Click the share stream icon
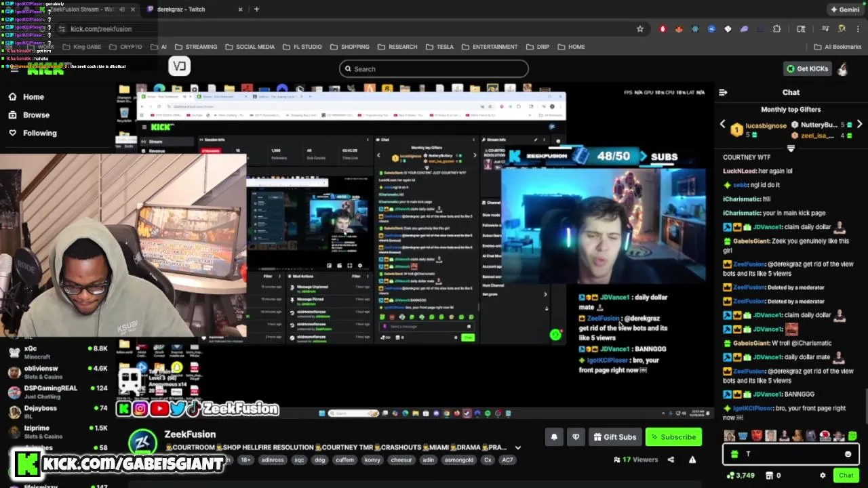The image size is (868, 488). coord(671,460)
